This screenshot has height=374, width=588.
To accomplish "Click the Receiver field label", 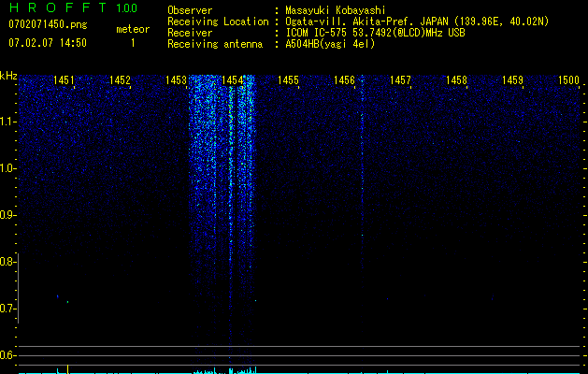I will coord(190,33).
